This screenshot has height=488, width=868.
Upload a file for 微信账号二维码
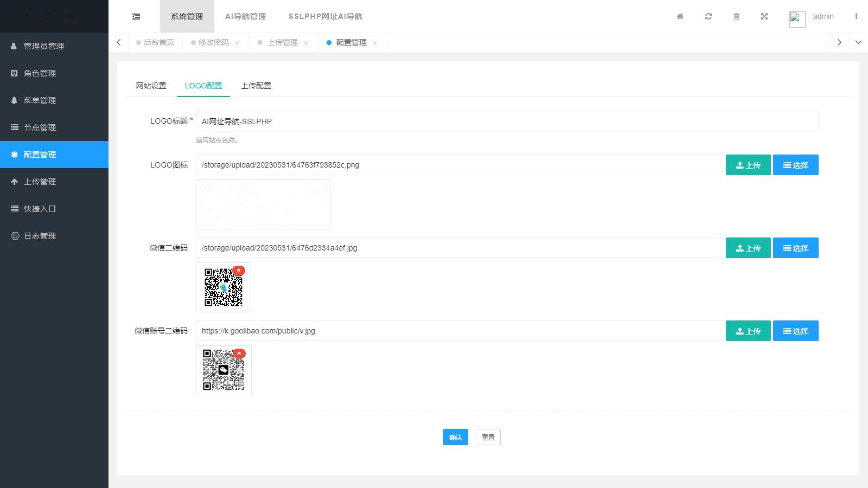click(x=748, y=331)
